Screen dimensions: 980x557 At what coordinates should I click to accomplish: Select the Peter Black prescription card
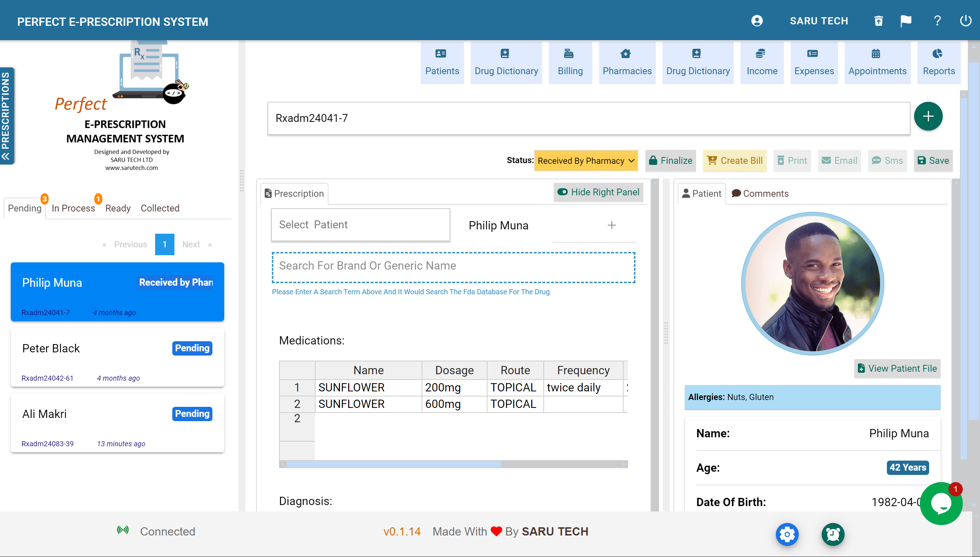click(117, 358)
